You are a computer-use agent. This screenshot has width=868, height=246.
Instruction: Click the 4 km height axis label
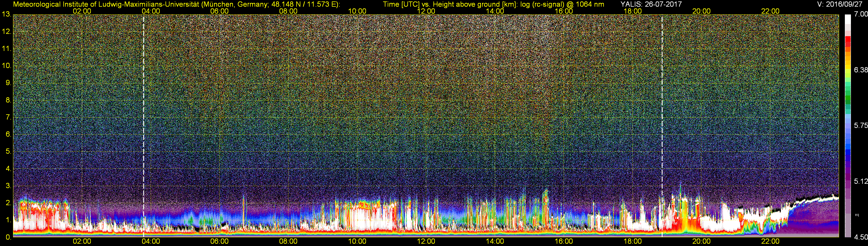click(x=8, y=168)
